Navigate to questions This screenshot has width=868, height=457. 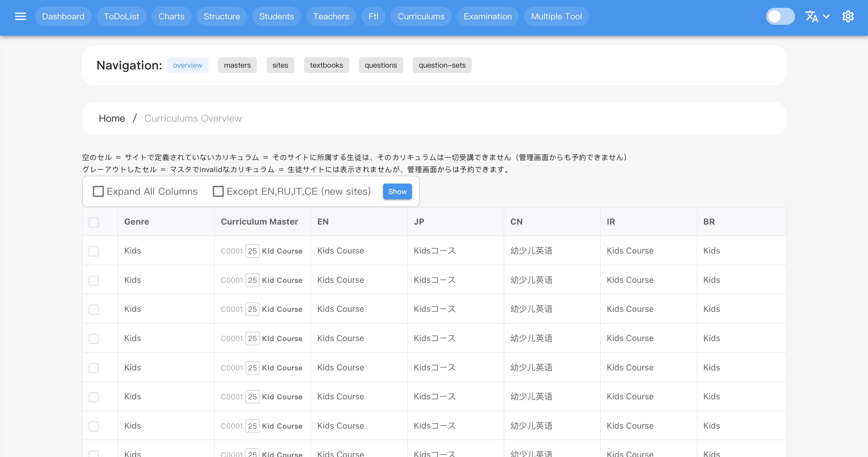381,65
